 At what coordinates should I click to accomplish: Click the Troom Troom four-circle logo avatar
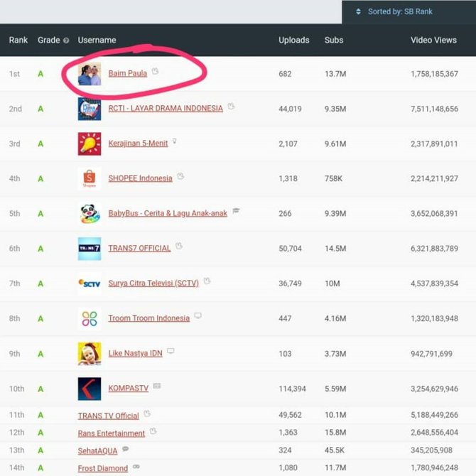pyautogui.click(x=90, y=319)
